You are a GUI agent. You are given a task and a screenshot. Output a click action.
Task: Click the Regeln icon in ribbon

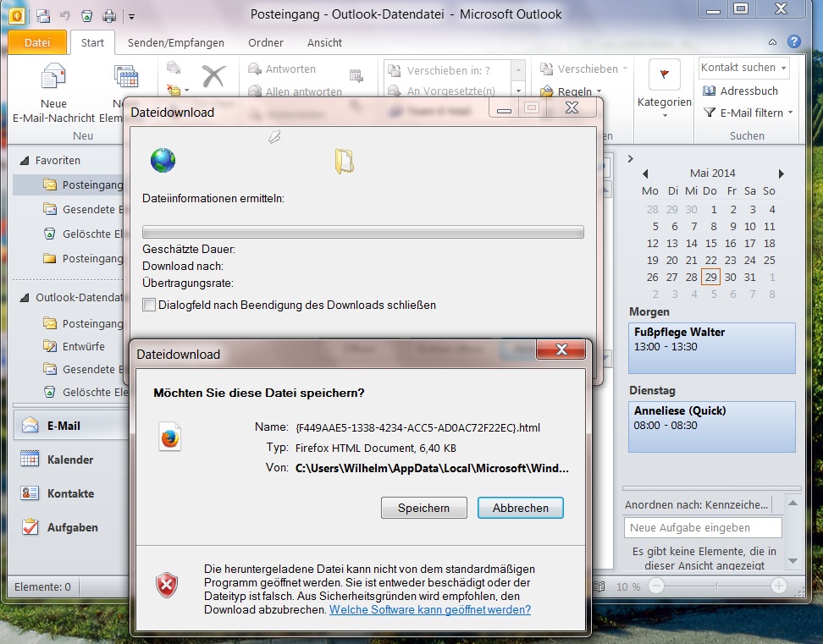547,91
